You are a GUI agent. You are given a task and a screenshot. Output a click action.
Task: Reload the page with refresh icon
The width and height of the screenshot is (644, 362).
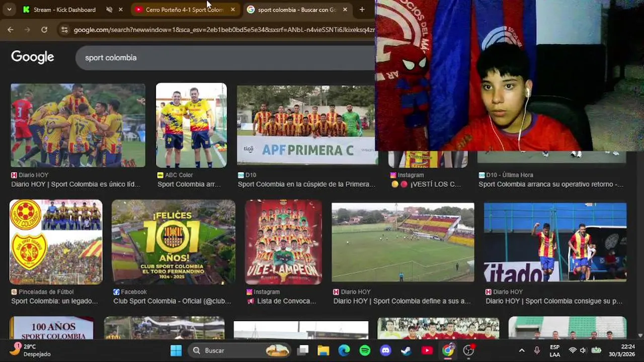pos(44,30)
